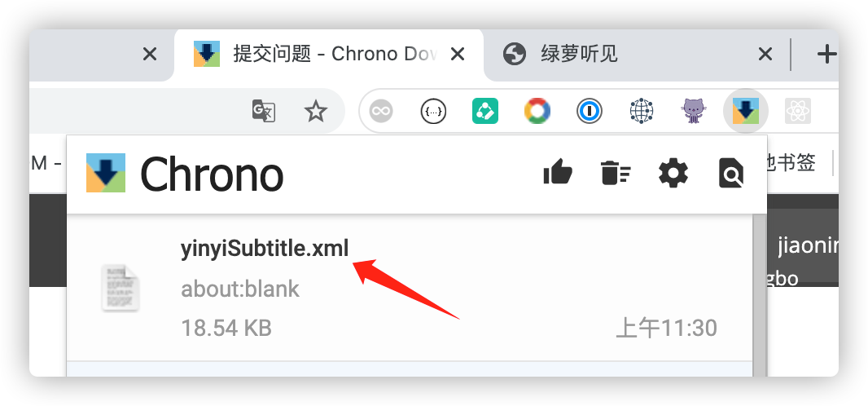
Task: Click the Chrono thumbs-up rate icon
Action: point(558,172)
